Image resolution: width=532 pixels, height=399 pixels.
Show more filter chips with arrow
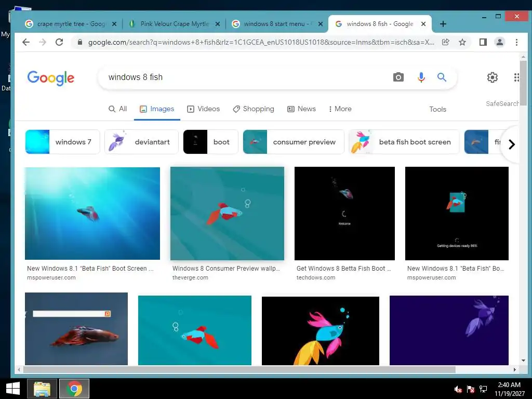point(512,144)
